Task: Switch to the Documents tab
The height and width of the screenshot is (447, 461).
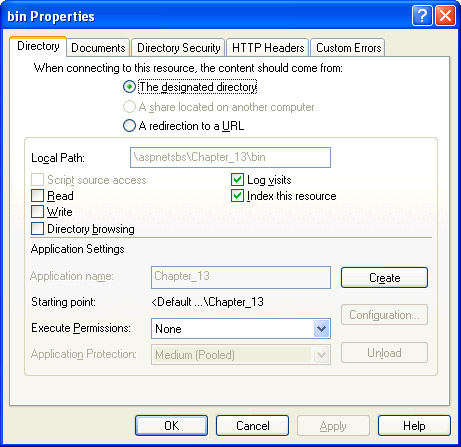Action: click(x=98, y=48)
